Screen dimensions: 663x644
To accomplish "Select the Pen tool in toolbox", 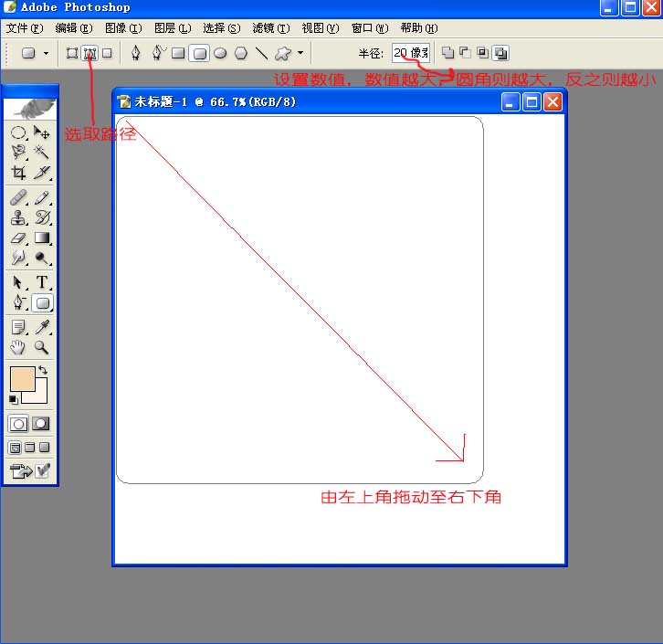I will tap(18, 302).
